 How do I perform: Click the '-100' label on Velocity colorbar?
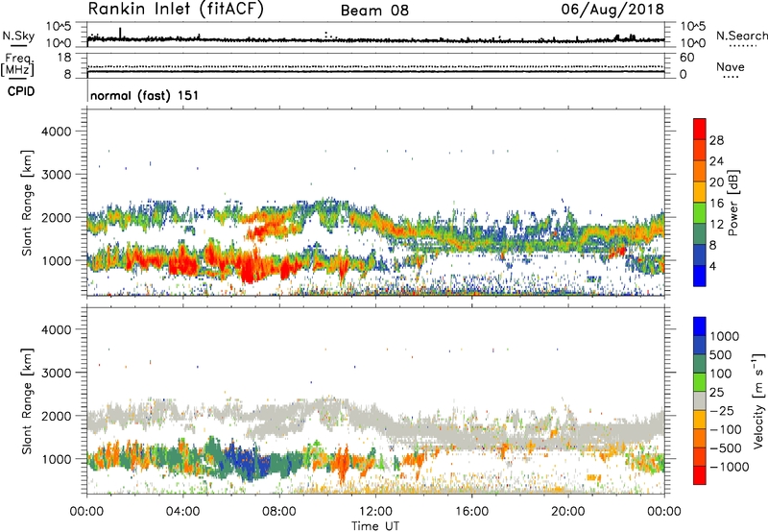point(726,429)
